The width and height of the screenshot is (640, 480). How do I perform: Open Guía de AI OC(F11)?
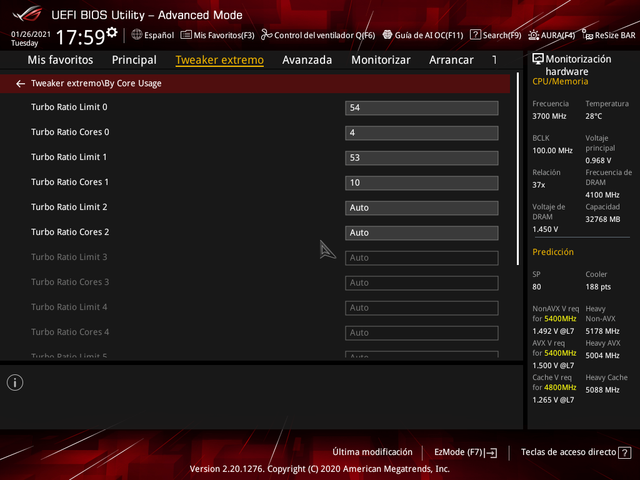(423, 35)
